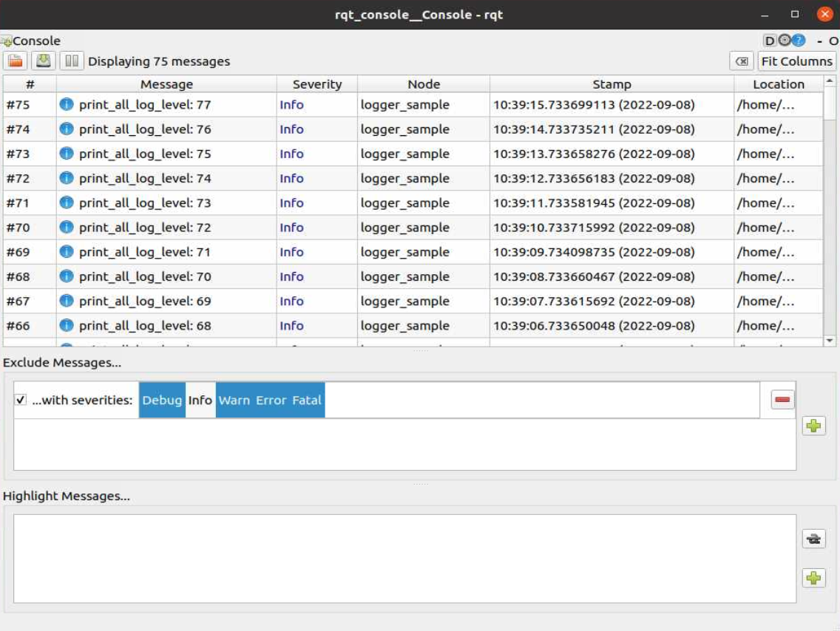
Task: Click the info icon in row #73
Action: click(67, 154)
